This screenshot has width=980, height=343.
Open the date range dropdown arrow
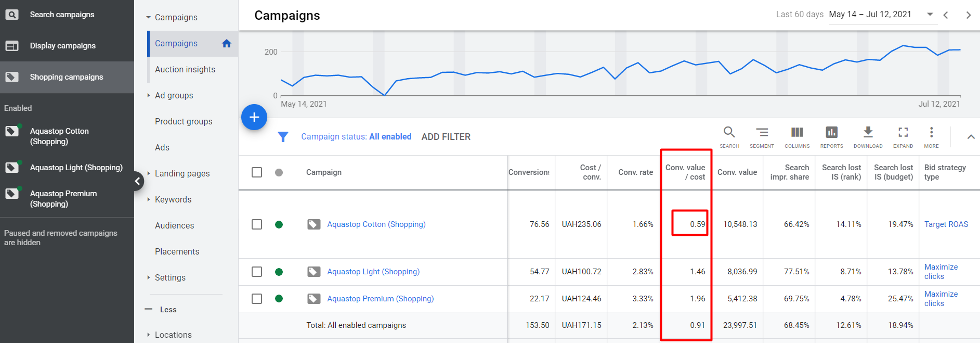[x=930, y=15]
